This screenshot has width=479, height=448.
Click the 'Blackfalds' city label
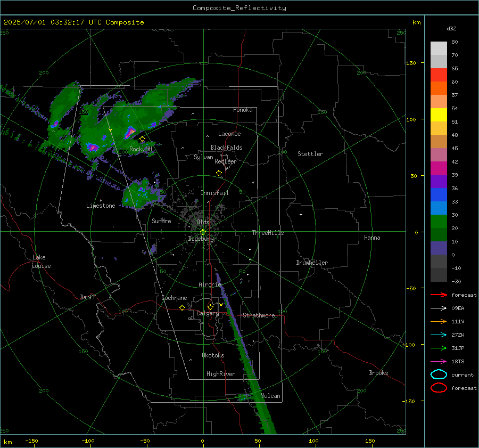pyautogui.click(x=226, y=148)
